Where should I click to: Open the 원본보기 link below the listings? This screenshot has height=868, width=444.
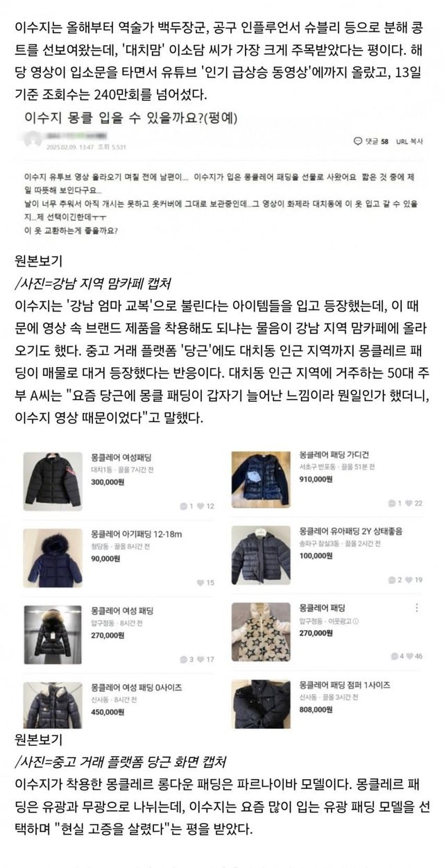pos(39,739)
